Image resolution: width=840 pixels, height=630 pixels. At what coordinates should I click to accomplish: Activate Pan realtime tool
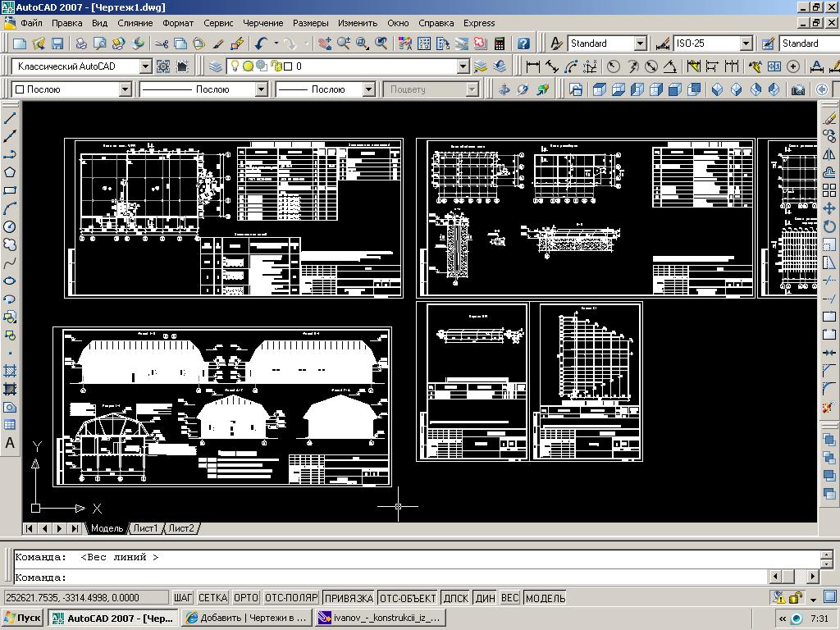tap(325, 43)
